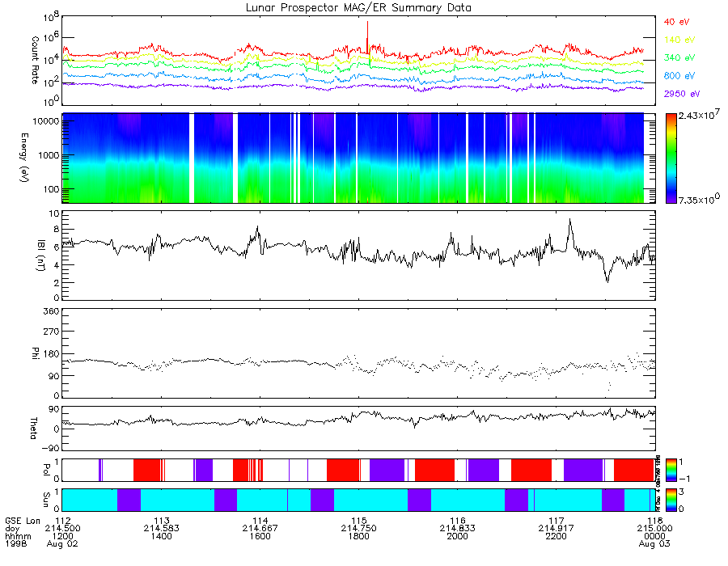Select the red '40 eV' legend entry

click(x=676, y=22)
